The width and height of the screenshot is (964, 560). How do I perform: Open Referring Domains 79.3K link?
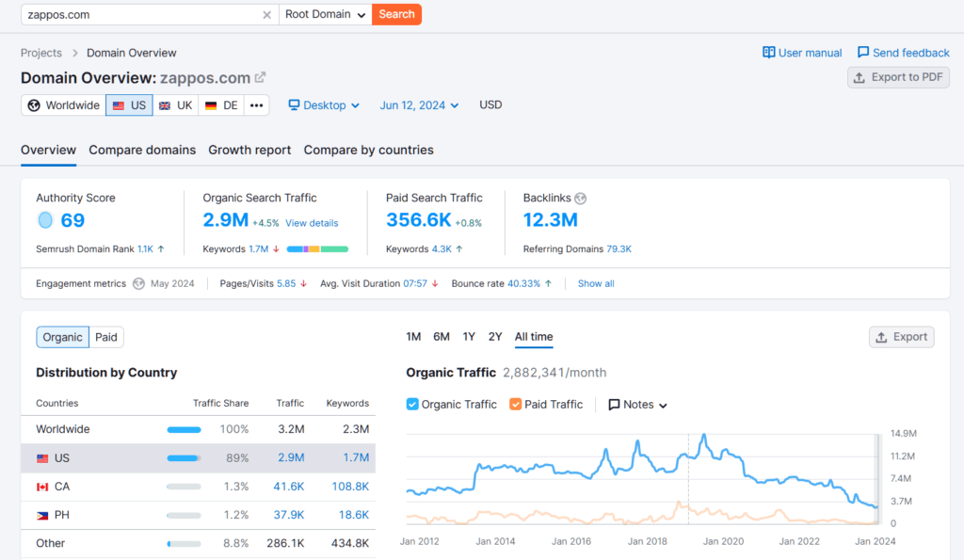619,249
